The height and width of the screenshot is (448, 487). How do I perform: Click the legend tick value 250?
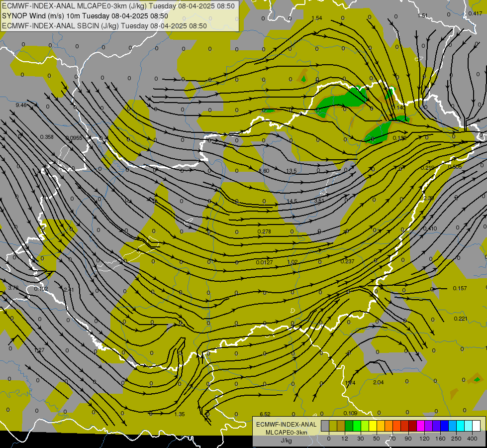pos(456,439)
